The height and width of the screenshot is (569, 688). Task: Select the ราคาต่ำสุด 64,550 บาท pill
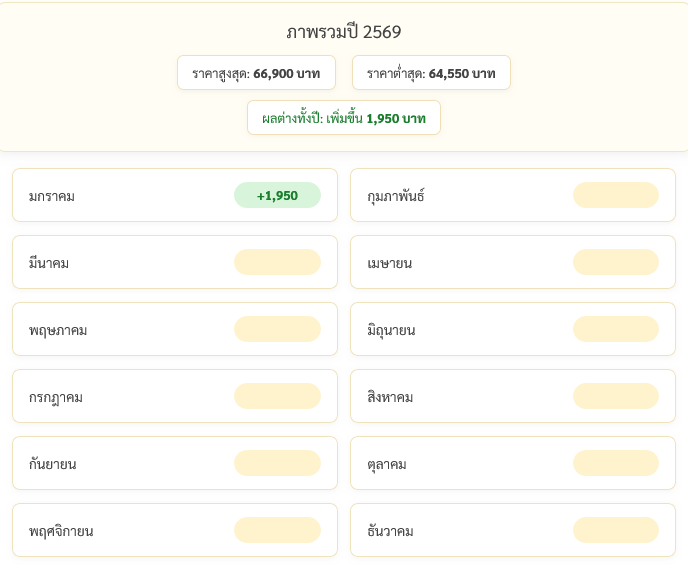pos(431,73)
